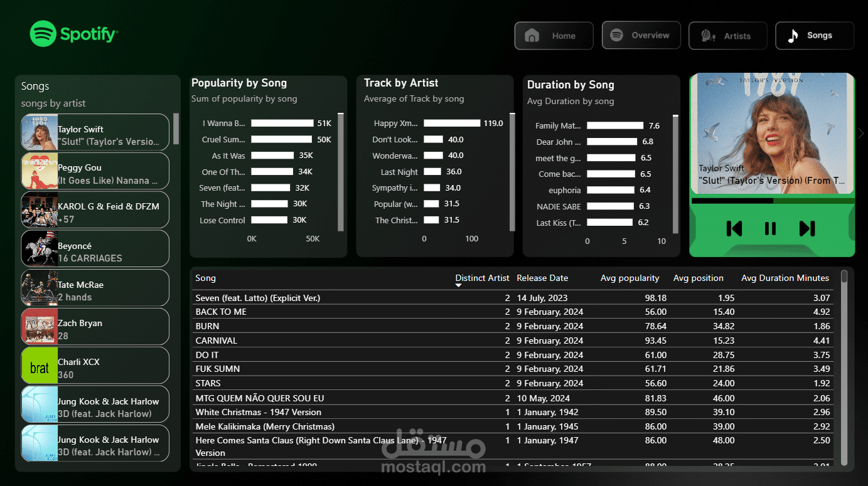Select the BURN song row
Screen dimensions: 868x486
tap(513, 326)
